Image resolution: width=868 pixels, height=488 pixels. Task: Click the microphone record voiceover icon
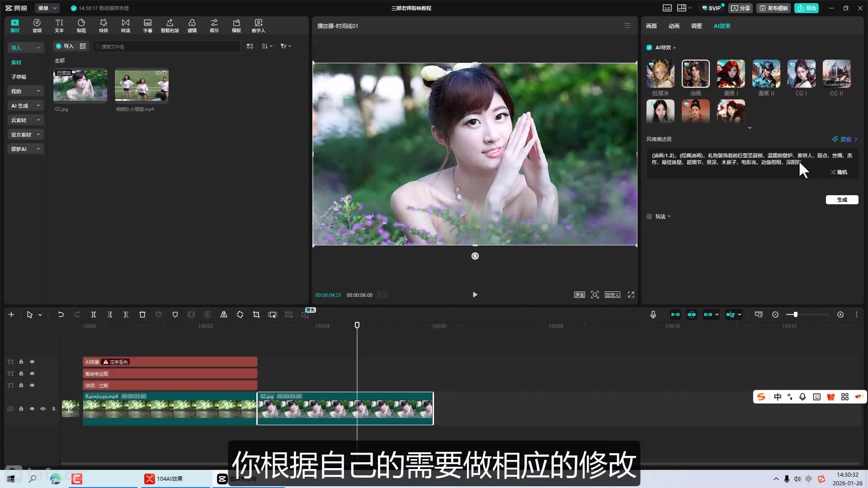pyautogui.click(x=653, y=314)
